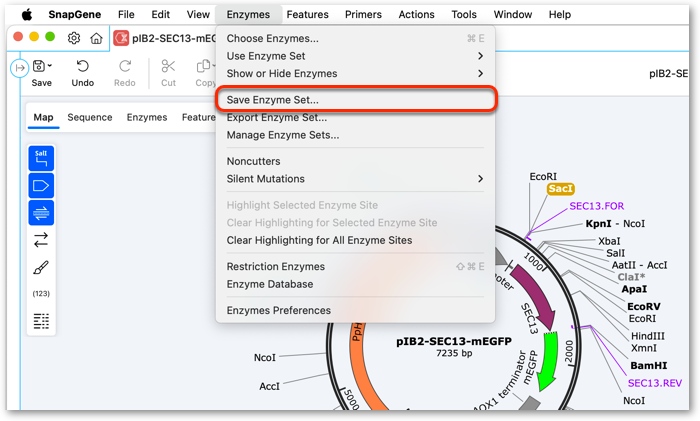The width and height of the screenshot is (700, 421).
Task: Click the BamHI enzyme site label
Action: [648, 365]
